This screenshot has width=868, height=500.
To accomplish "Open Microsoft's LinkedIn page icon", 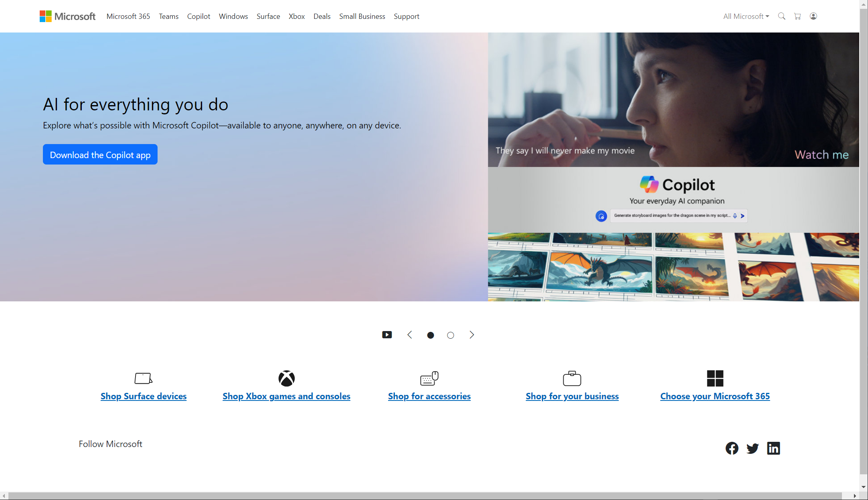I will click(x=773, y=448).
